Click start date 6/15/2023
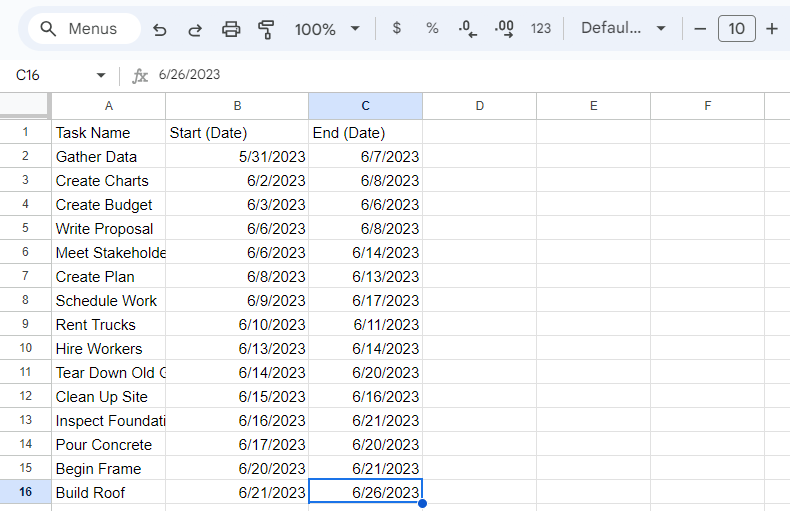The height and width of the screenshot is (511, 790). pyautogui.click(x=237, y=396)
